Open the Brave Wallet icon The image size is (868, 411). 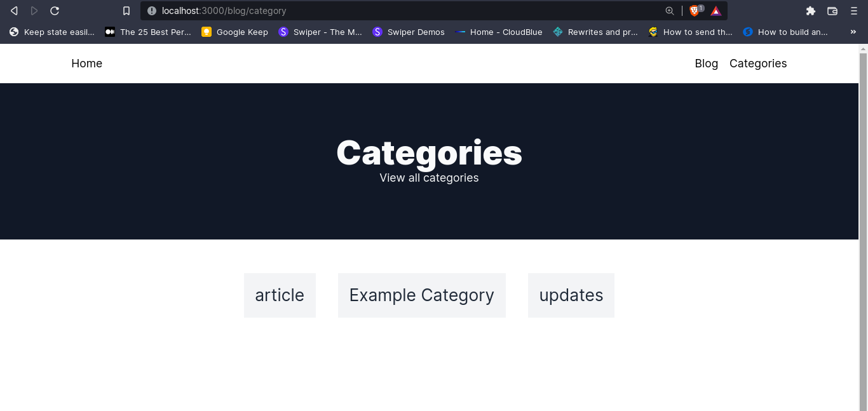pyautogui.click(x=832, y=11)
